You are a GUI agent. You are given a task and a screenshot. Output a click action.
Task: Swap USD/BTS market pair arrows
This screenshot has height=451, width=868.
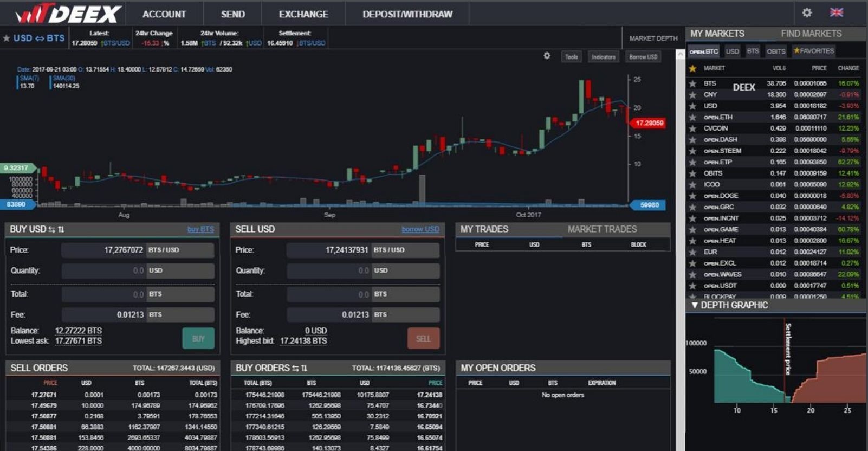click(40, 38)
